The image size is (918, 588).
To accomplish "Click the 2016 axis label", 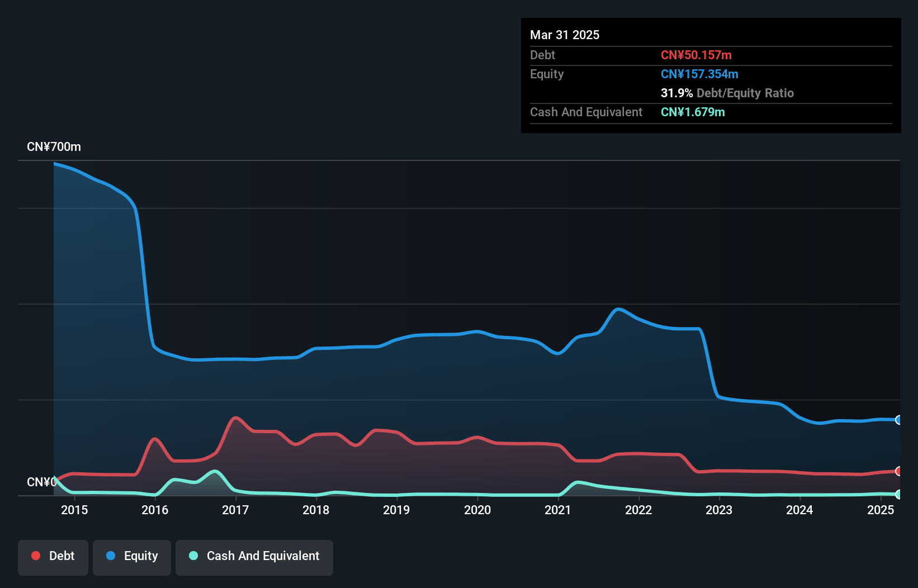I will tap(155, 510).
